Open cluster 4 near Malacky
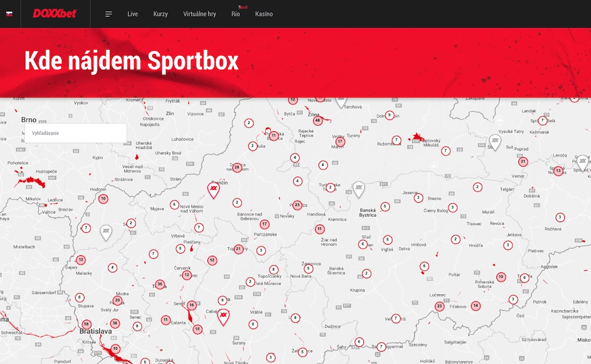 [x=112, y=268]
